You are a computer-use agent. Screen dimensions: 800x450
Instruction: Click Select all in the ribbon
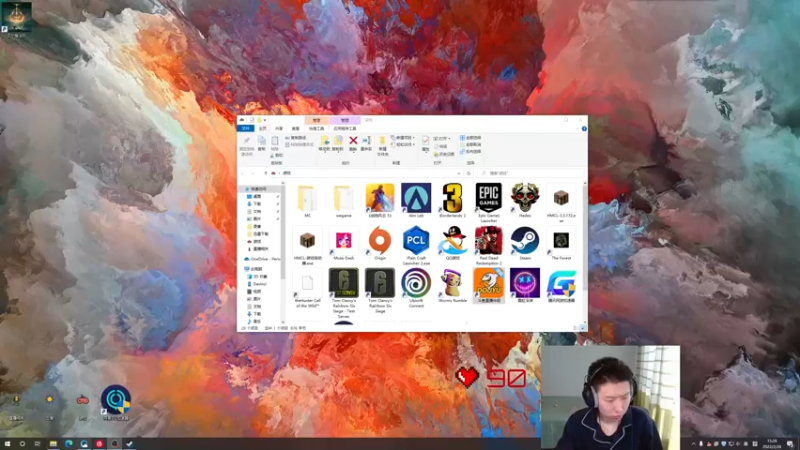[470, 138]
